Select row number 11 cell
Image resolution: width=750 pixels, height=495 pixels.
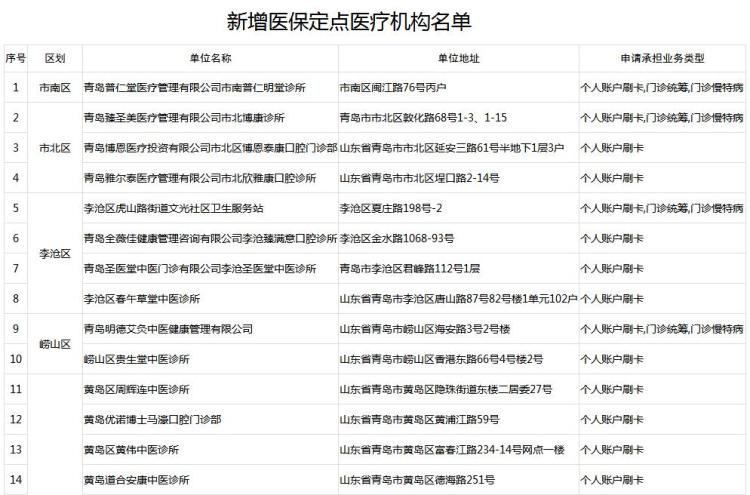click(16, 389)
